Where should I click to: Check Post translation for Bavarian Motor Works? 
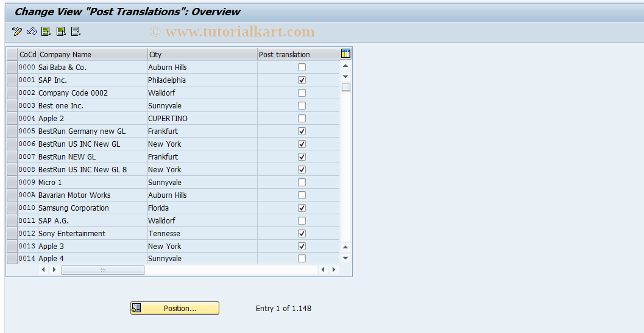click(x=302, y=195)
